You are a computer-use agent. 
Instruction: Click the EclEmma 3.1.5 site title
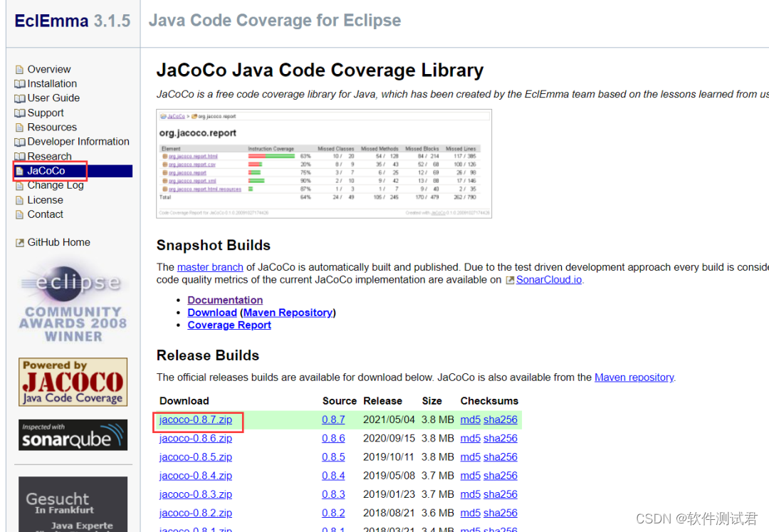pyautogui.click(x=73, y=21)
